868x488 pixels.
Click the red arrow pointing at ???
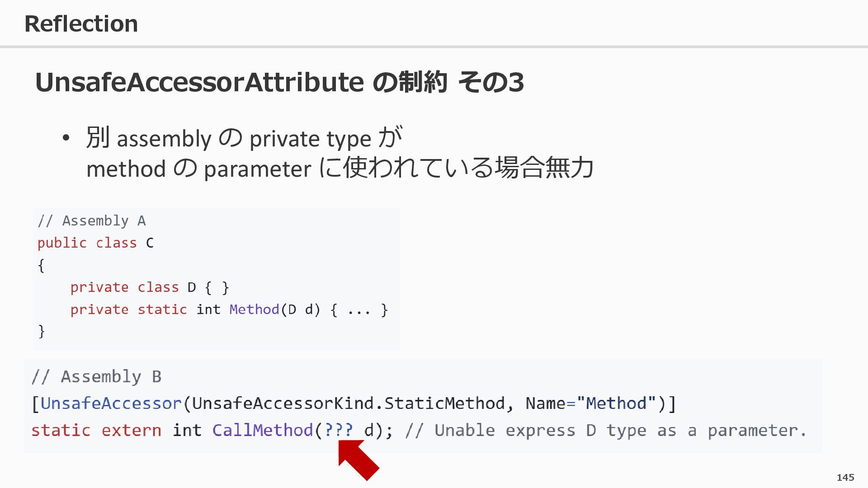click(359, 460)
